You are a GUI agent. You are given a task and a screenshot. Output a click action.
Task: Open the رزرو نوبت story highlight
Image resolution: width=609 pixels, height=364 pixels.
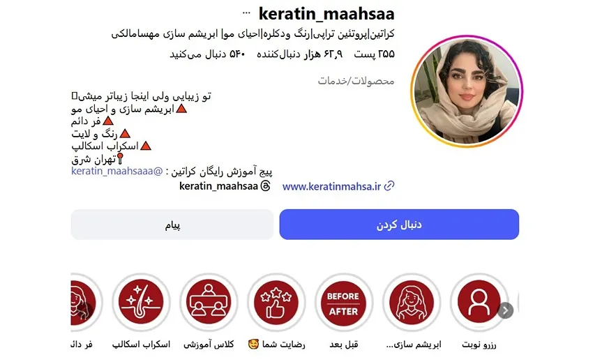pos(479,302)
